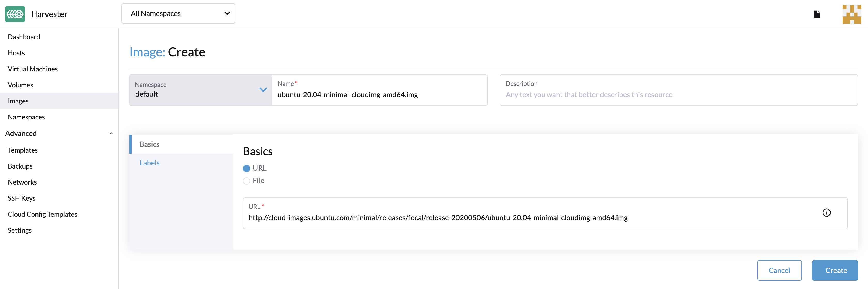Open the All Namespaces dropdown
Viewport: 868px width, 289px height.
178,13
